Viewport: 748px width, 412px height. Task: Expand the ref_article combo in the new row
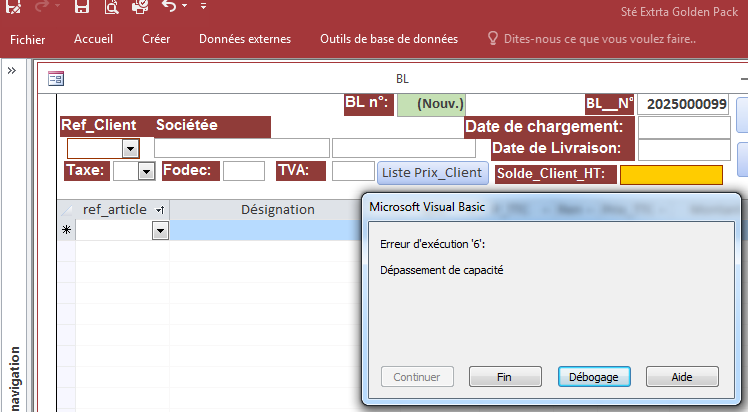pyautogui.click(x=160, y=230)
